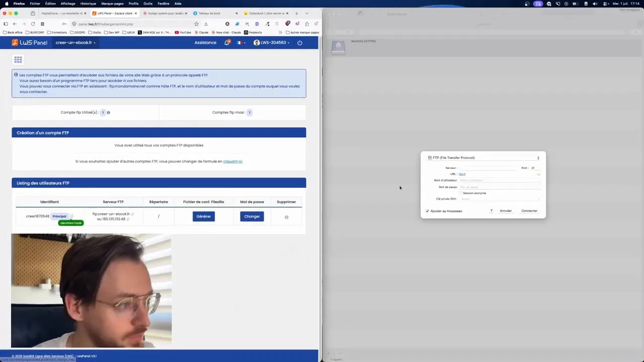Open the Assistance link
Screen dimensions: 644x362
(x=205, y=43)
